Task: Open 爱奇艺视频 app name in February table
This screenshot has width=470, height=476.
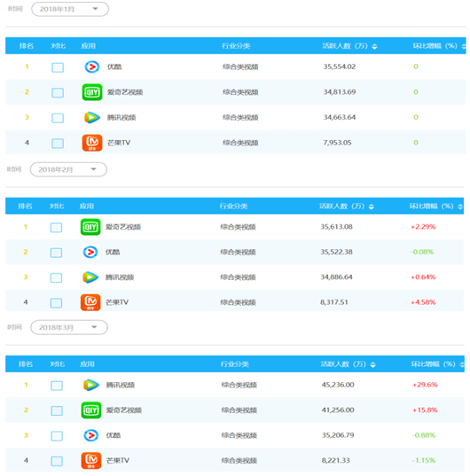Action: point(123,227)
